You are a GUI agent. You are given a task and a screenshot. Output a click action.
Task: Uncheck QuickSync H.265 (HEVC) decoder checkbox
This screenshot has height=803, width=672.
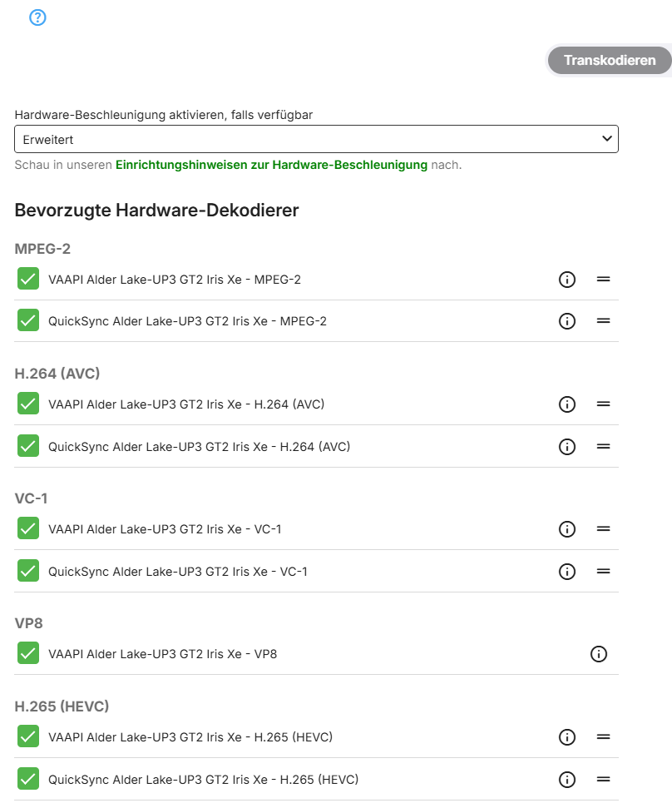[28, 779]
